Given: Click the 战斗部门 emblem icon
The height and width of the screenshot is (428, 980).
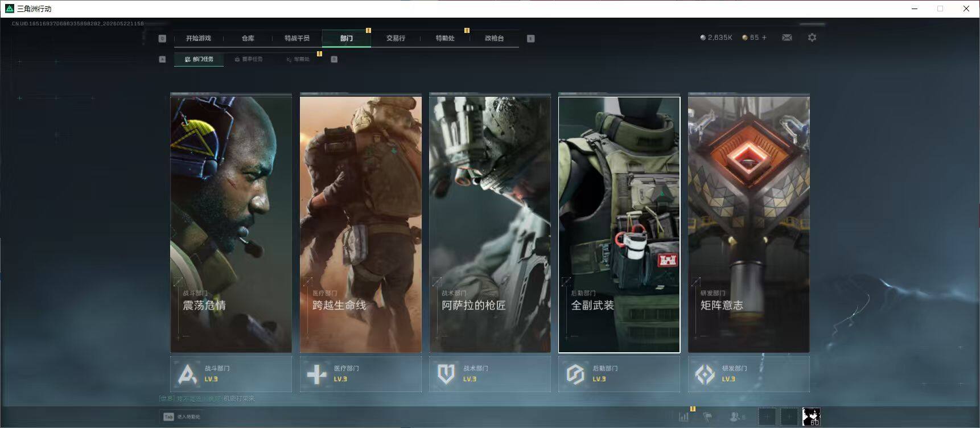Looking at the screenshot, I should [x=187, y=374].
